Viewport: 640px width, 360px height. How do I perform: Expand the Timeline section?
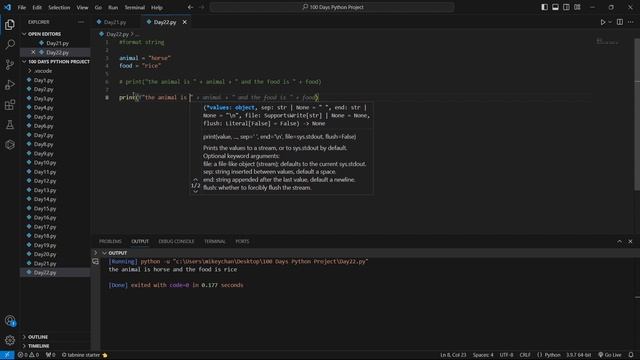click(24, 346)
